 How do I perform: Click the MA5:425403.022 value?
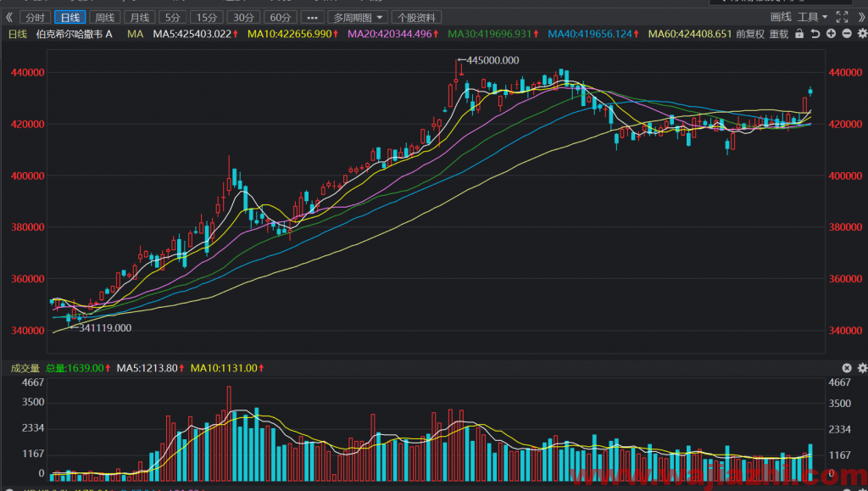pos(192,34)
